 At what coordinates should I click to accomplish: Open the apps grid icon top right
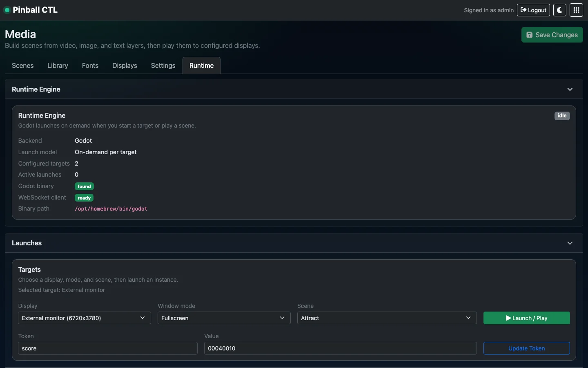click(576, 10)
